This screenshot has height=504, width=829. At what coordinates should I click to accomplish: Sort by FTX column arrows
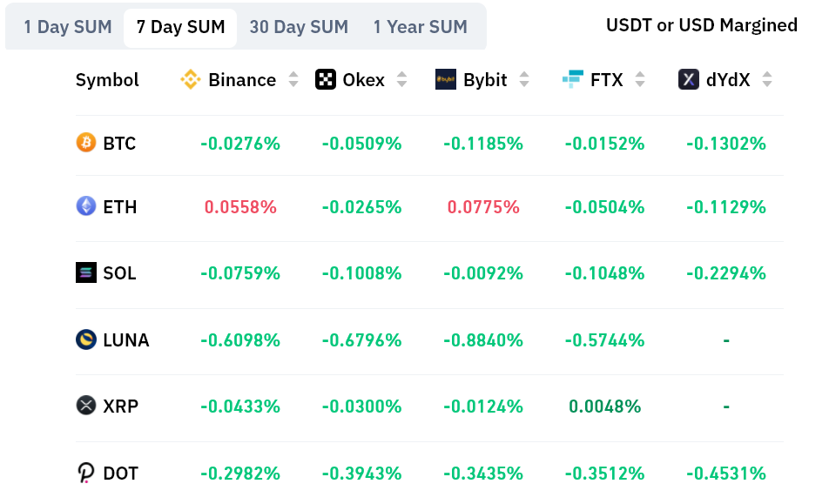pos(640,80)
